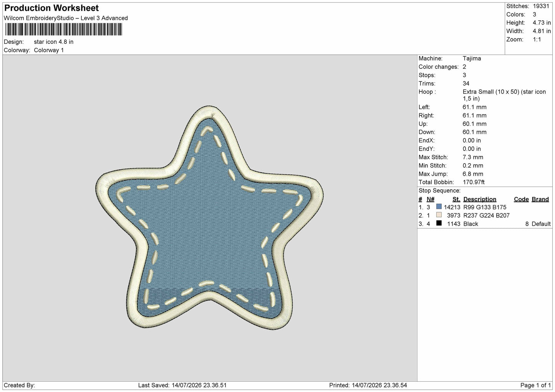
Task: Click the Trims value 34
Action: tap(466, 83)
